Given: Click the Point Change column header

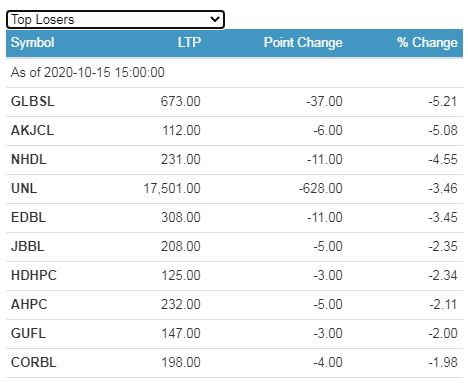Looking at the screenshot, I should [303, 43].
